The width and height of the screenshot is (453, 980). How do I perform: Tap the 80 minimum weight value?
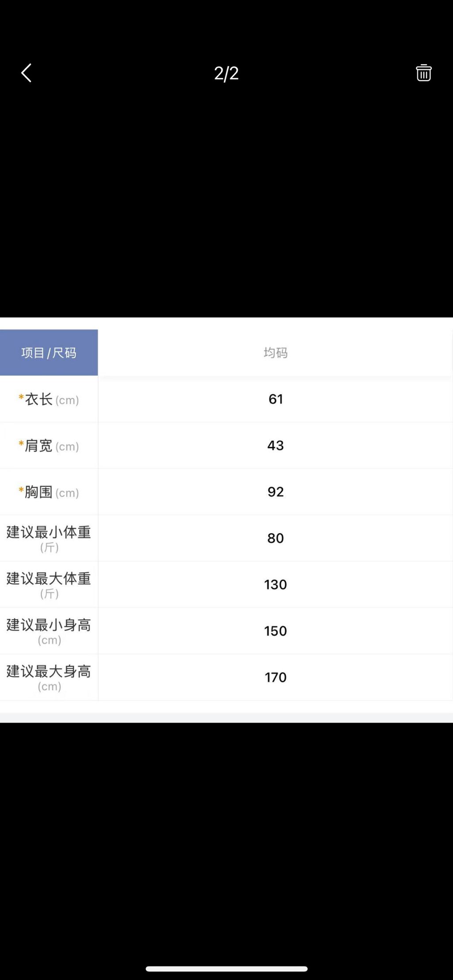click(x=276, y=538)
